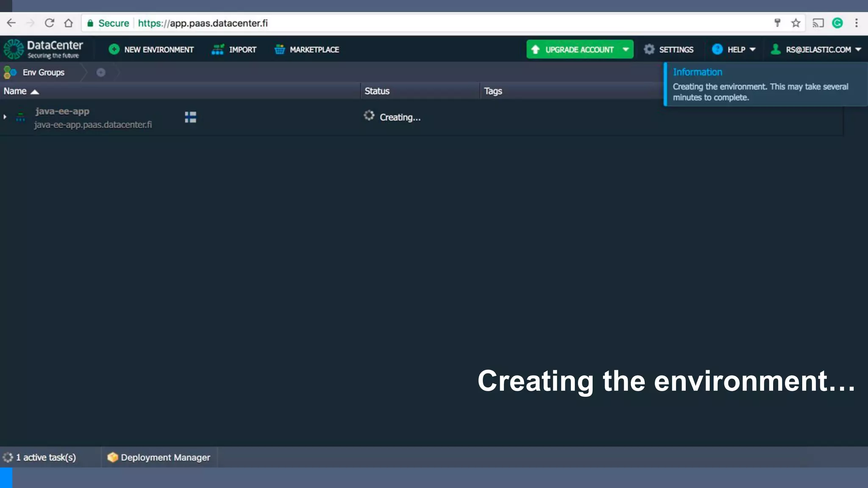Open the Help dropdown menu
Screen dimensions: 868x488
click(734, 50)
